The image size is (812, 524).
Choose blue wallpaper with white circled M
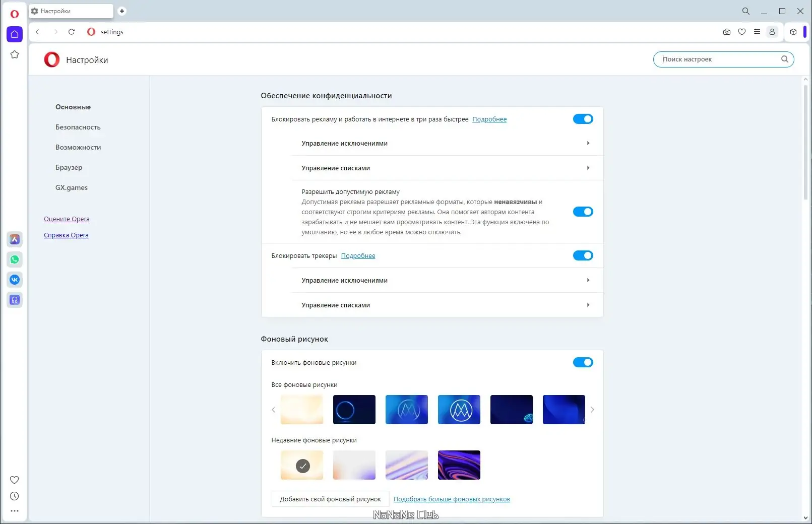point(459,410)
